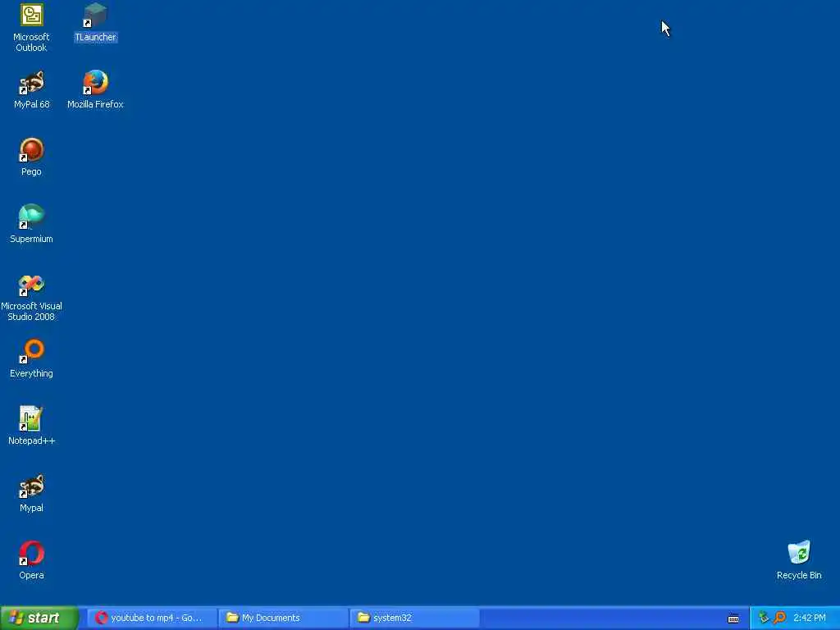
Task: Click the Safely Remove Hardware tray icon
Action: (764, 618)
